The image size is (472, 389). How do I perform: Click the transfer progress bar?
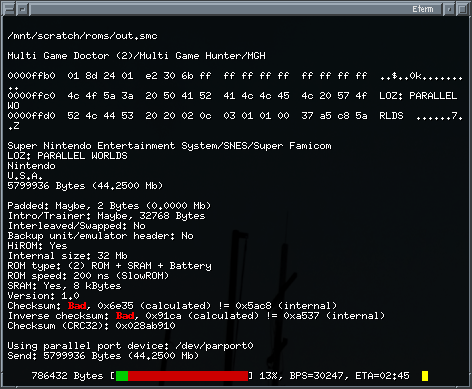click(182, 376)
